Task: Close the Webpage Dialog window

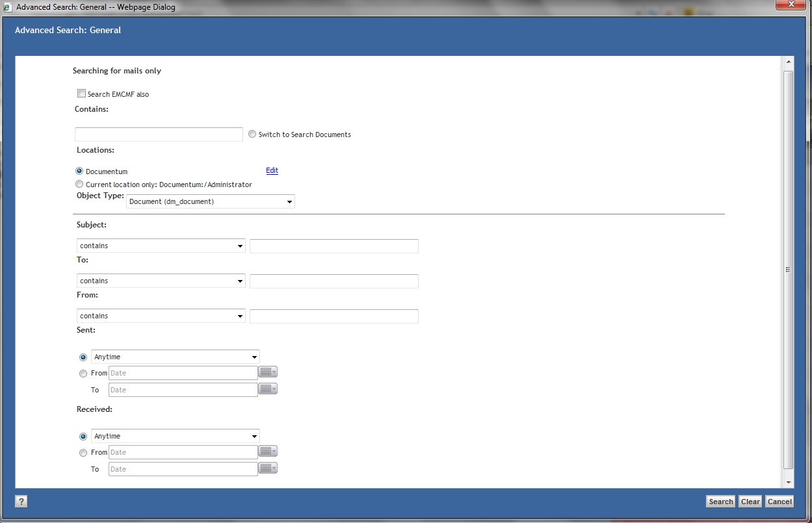Action: 791,5
